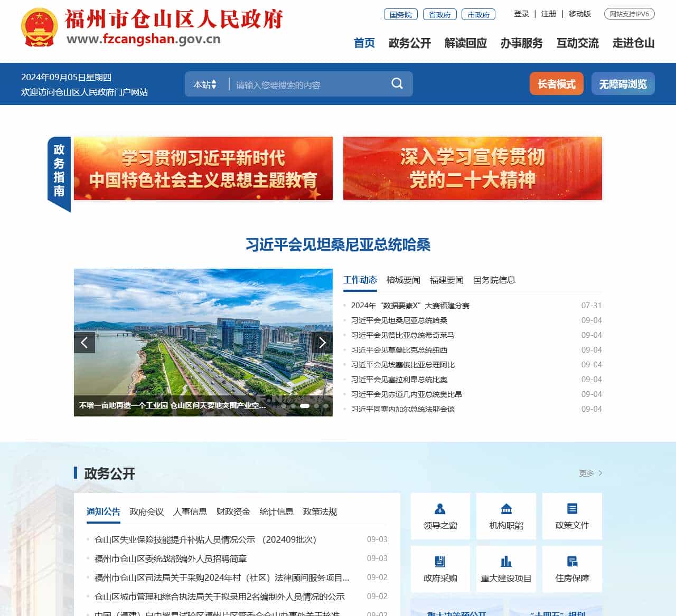Enable 长者模式 elder mode

coord(556,84)
